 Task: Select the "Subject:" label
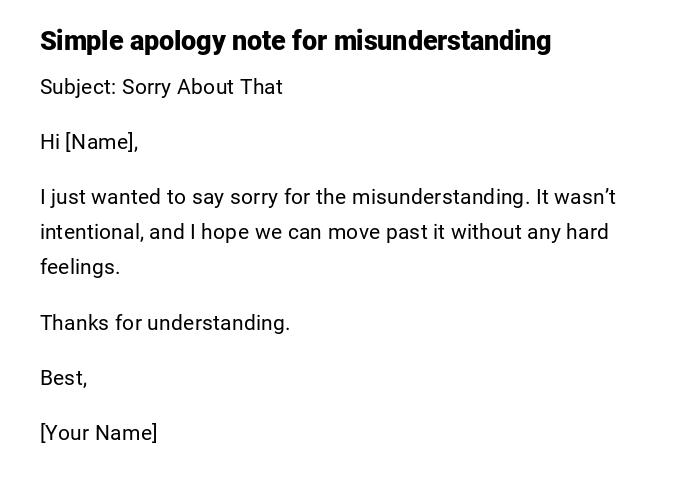(x=78, y=87)
